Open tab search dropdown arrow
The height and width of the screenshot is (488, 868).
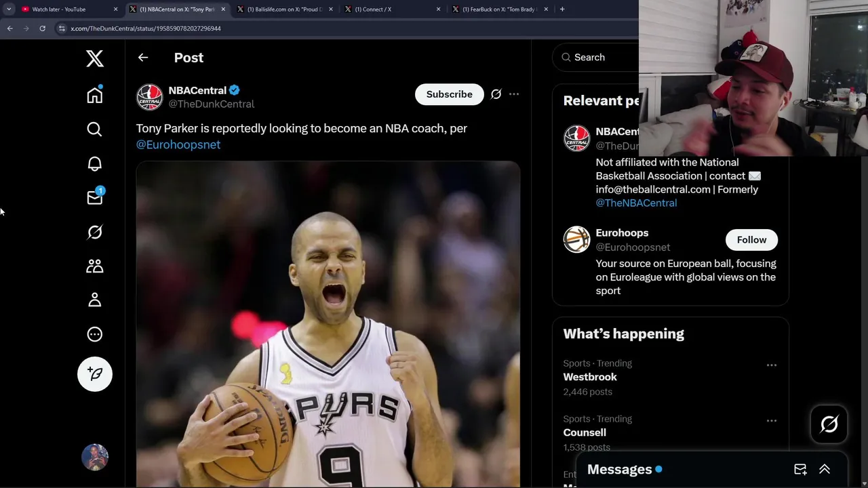8,9
